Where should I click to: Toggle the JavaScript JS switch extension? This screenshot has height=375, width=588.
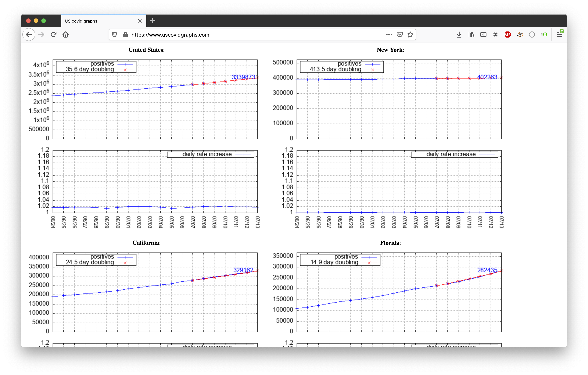click(544, 35)
